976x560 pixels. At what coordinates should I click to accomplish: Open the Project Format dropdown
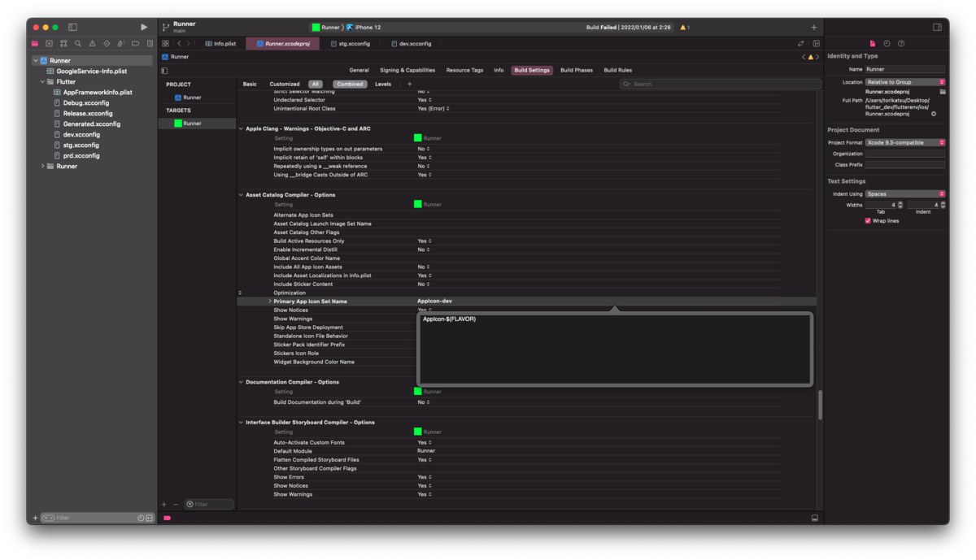point(905,142)
